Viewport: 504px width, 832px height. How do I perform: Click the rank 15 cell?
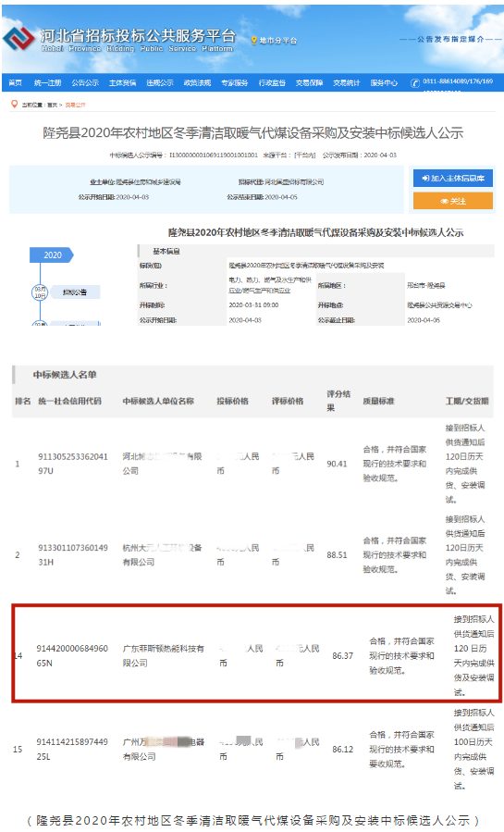[18, 750]
